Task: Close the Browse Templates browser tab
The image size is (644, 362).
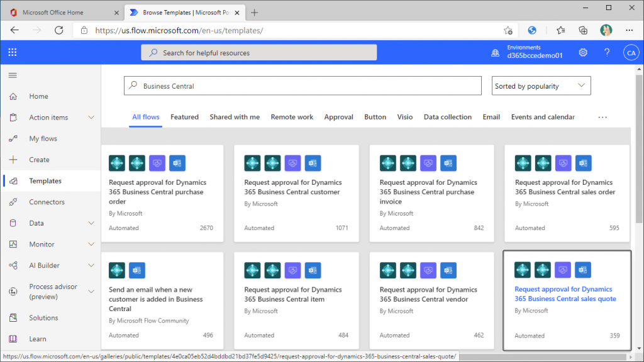Action: [x=237, y=13]
